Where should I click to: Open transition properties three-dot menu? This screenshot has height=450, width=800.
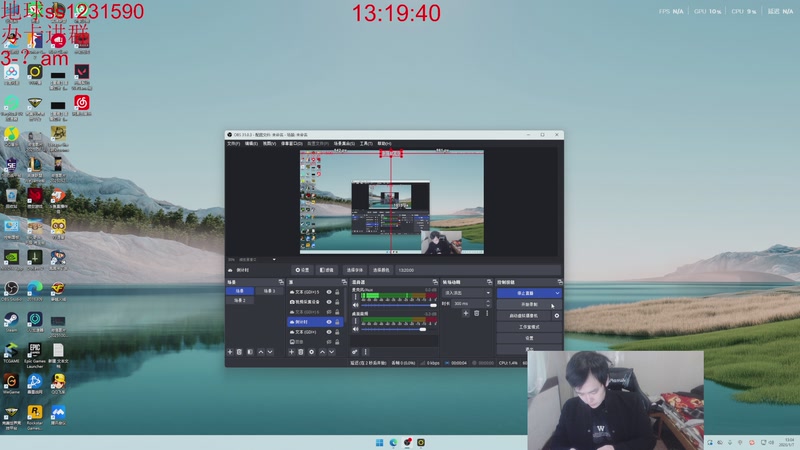(x=487, y=313)
